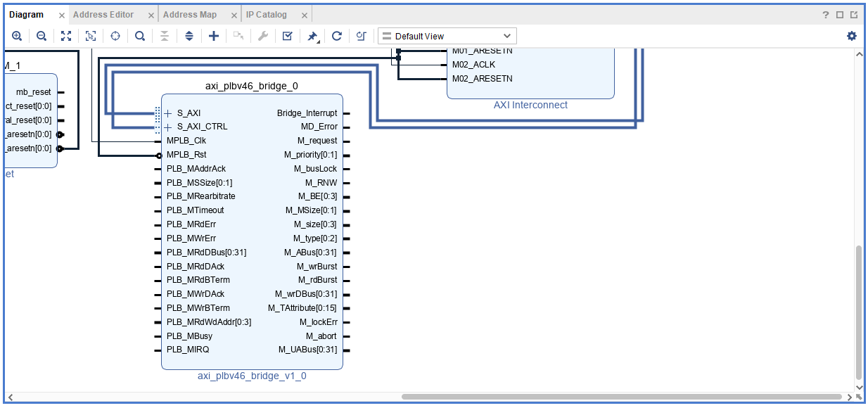868x408 pixels.
Task: Click the Validate Design checkmark icon
Action: click(287, 36)
